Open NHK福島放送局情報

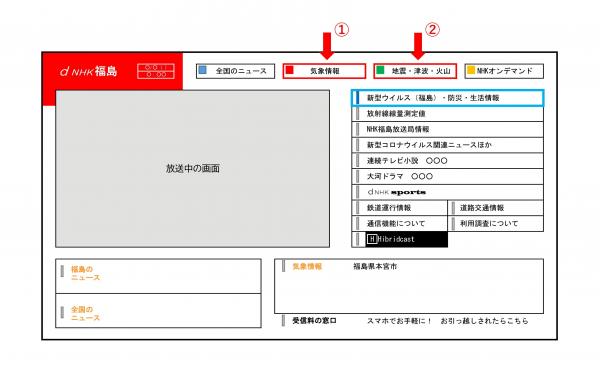[447, 129]
